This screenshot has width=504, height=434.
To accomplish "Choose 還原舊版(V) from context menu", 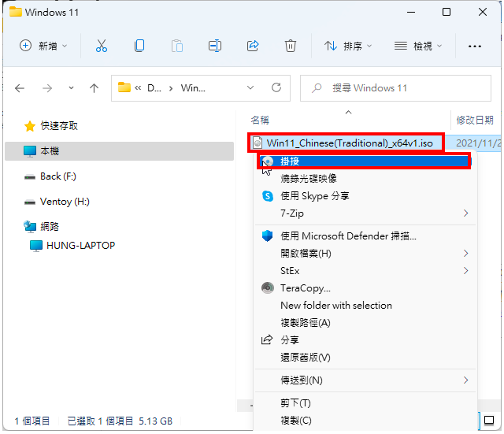I will pos(365,357).
